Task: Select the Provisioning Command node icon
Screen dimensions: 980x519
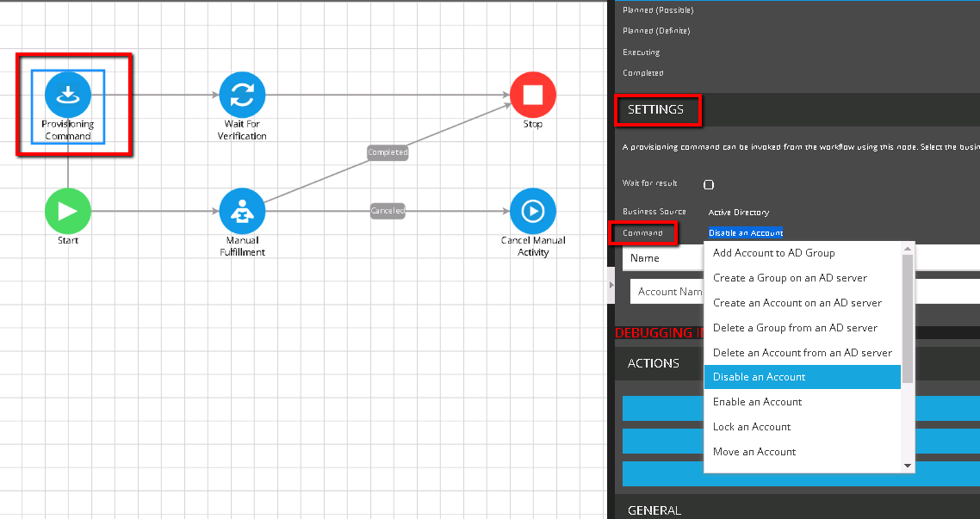Action: pyautogui.click(x=68, y=96)
